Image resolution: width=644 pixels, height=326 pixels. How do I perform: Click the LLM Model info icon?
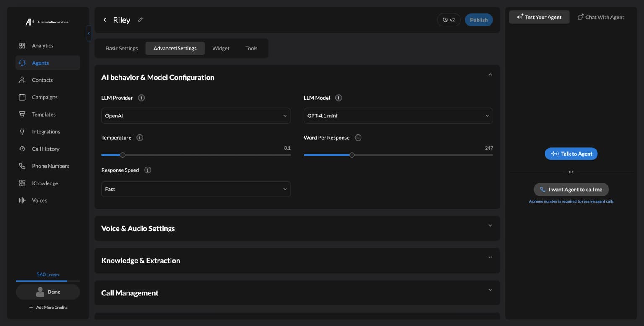[x=339, y=98]
